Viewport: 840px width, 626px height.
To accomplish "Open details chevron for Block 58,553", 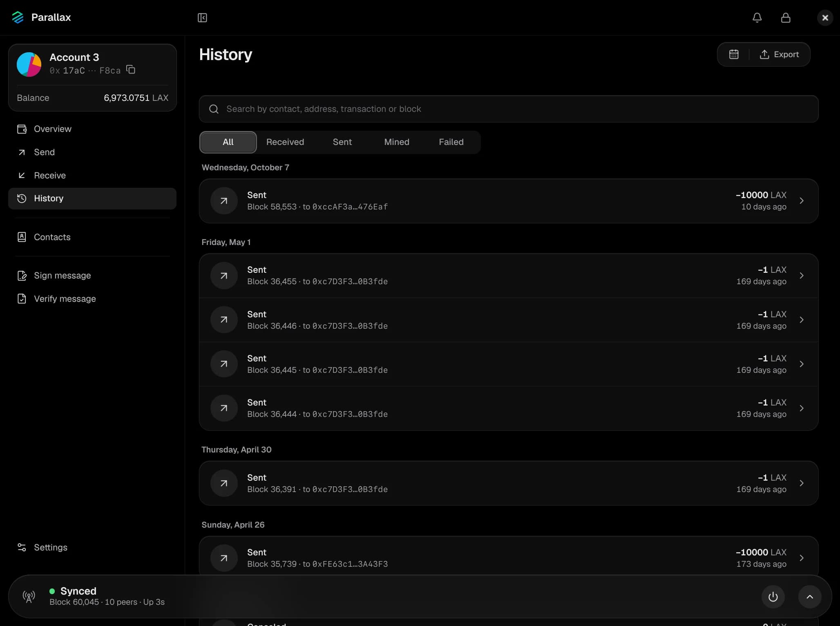I will coord(802,201).
